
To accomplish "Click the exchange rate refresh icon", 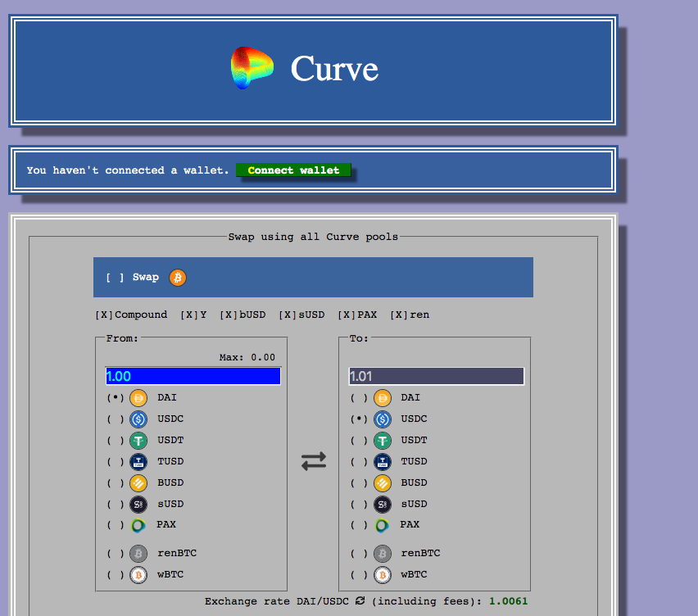I will (x=360, y=601).
